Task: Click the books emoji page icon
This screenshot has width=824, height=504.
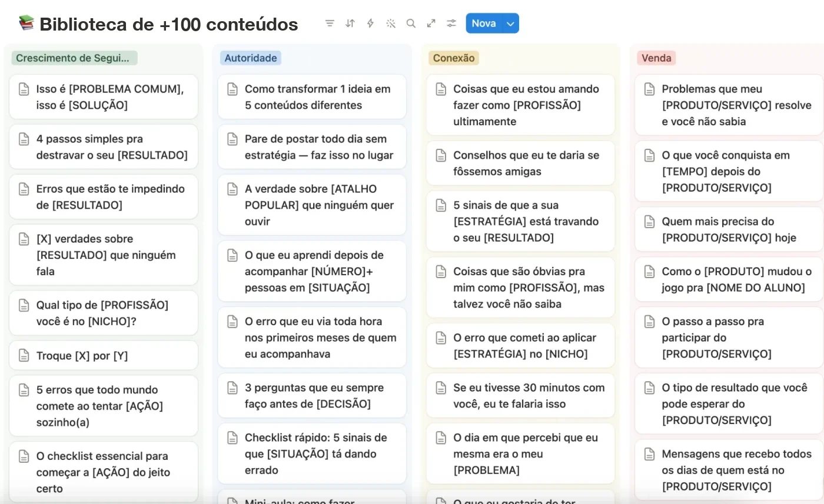Action: [x=26, y=24]
